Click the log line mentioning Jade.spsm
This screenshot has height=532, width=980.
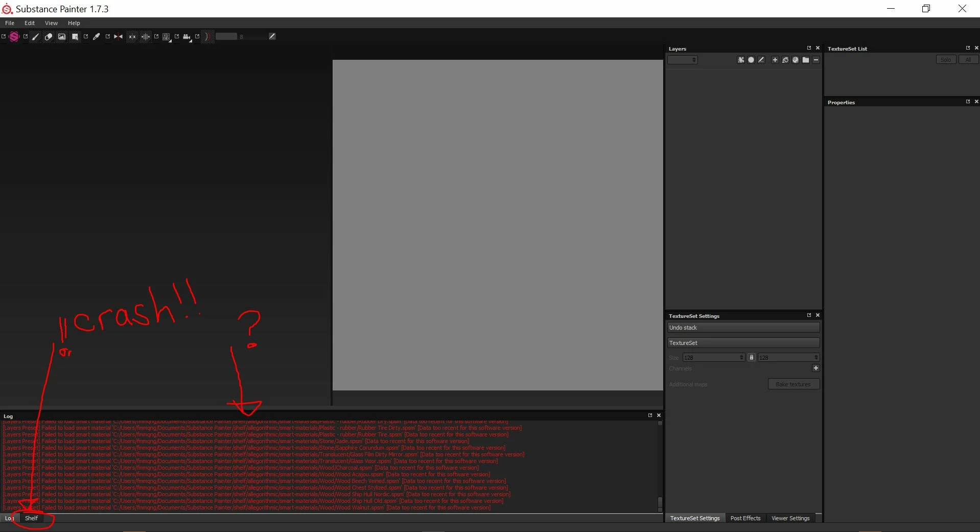[236, 441]
